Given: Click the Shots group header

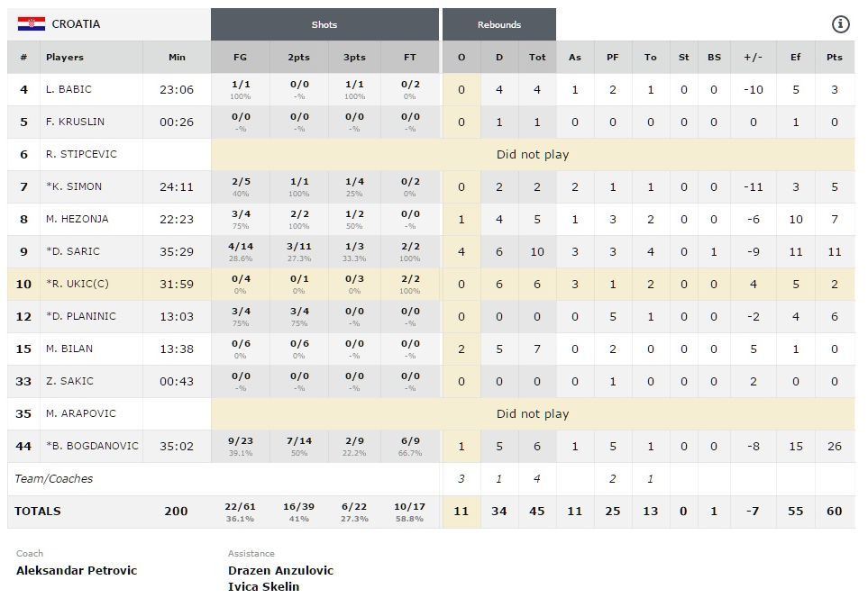Looking at the screenshot, I should coord(324,24).
